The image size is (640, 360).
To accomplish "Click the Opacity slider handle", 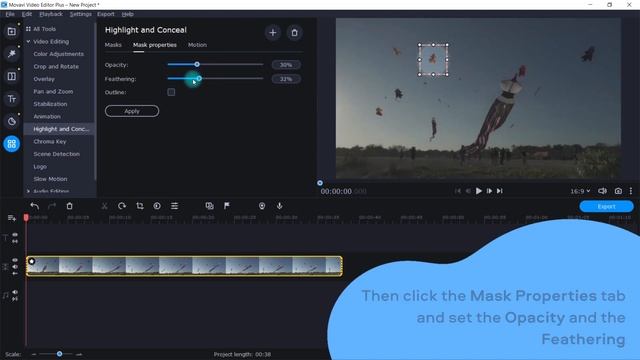I will click(197, 64).
